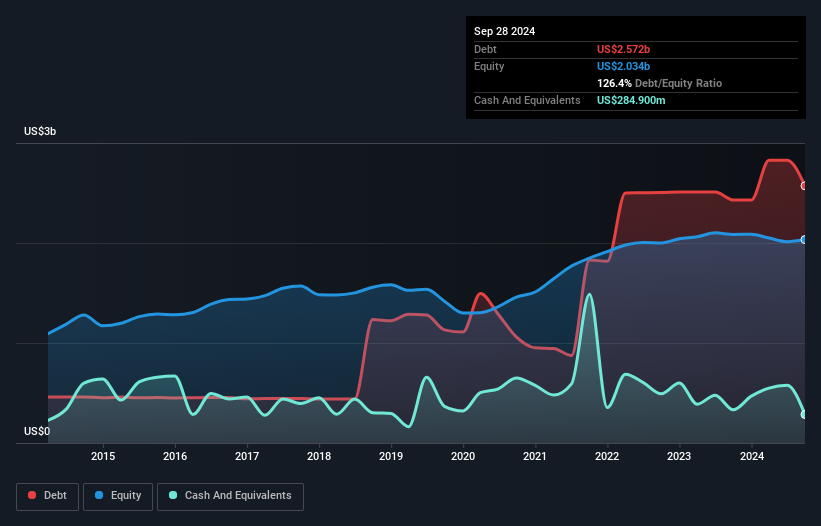Screen dimensions: 821x526
Task: Click the US$2.572b debt value
Action: [x=623, y=49]
